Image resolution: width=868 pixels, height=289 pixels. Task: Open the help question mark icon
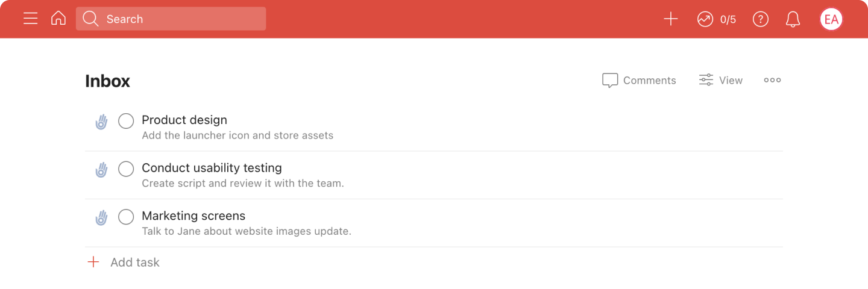761,19
